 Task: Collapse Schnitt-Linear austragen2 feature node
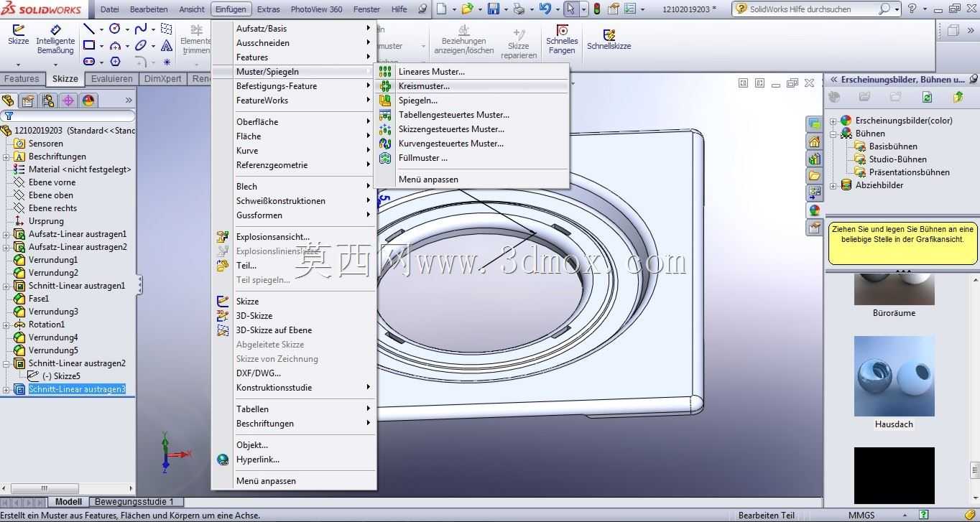[x=6, y=363]
